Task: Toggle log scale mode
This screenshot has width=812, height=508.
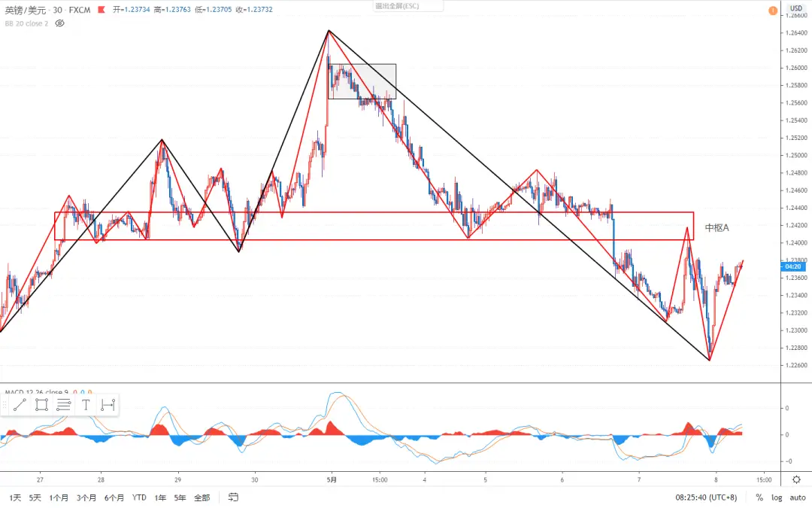Action: [x=777, y=497]
